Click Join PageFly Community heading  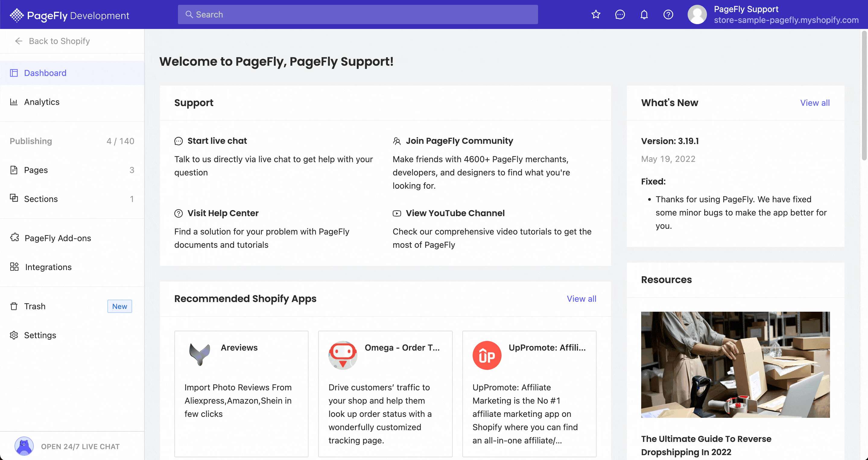tap(459, 141)
